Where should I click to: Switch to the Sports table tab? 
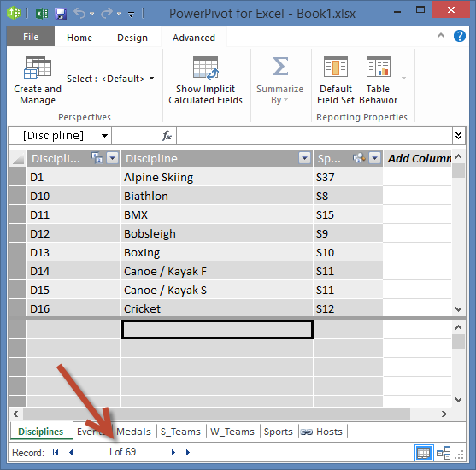click(x=279, y=432)
